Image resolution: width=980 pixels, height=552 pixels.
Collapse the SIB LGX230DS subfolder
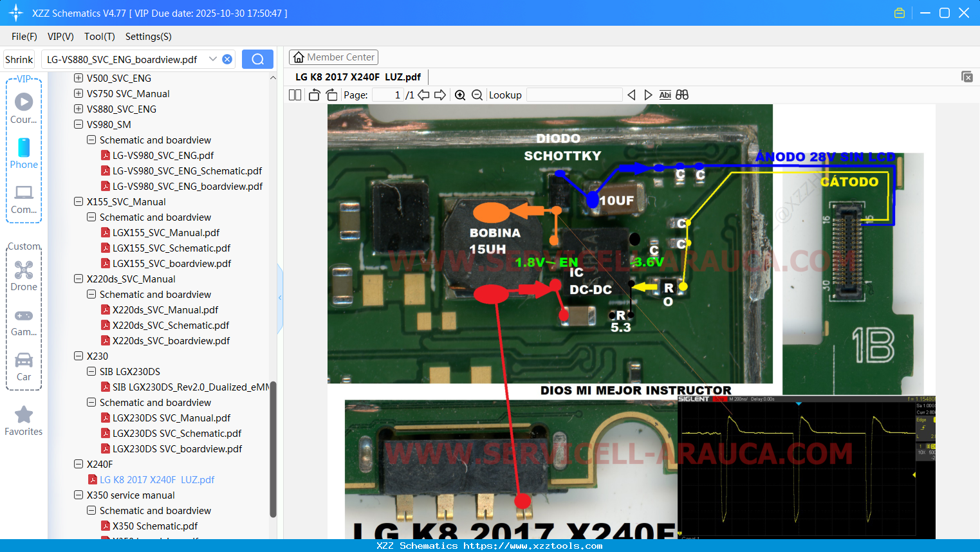tap(91, 372)
